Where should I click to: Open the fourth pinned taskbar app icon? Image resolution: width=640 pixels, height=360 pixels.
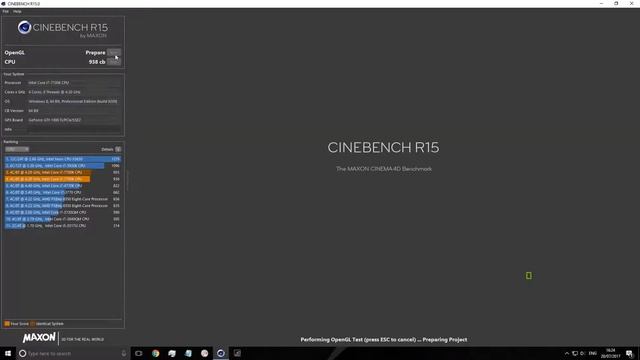coord(188,353)
